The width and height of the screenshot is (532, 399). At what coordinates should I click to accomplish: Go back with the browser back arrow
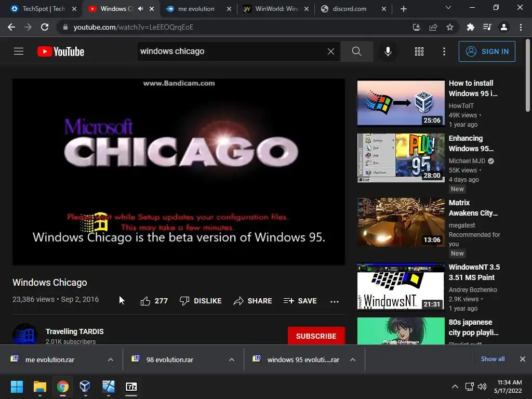pyautogui.click(x=11, y=27)
